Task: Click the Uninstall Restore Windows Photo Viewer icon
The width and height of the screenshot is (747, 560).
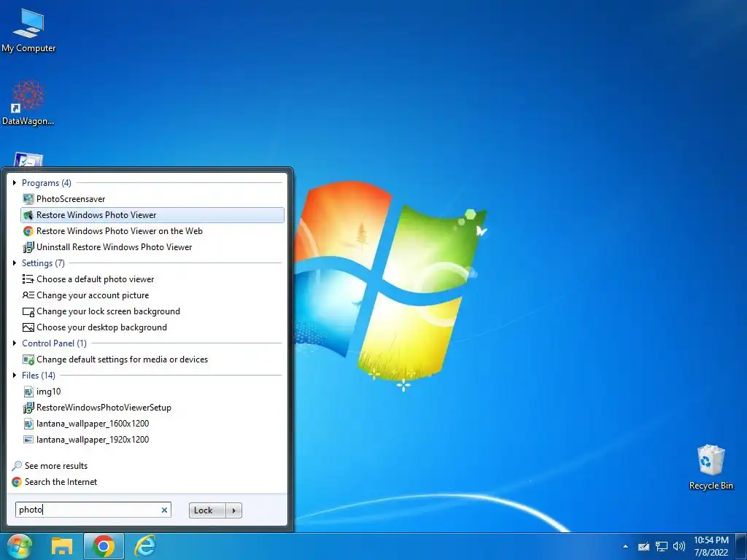Action: [x=28, y=247]
